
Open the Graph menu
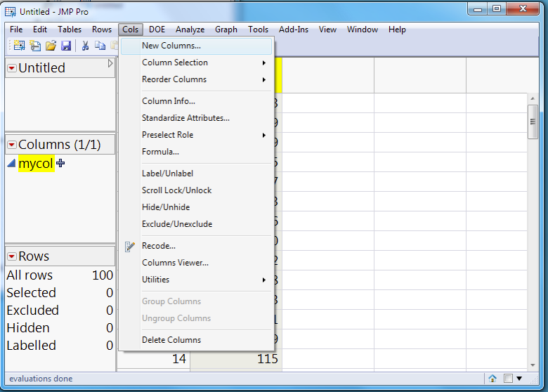coord(226,30)
